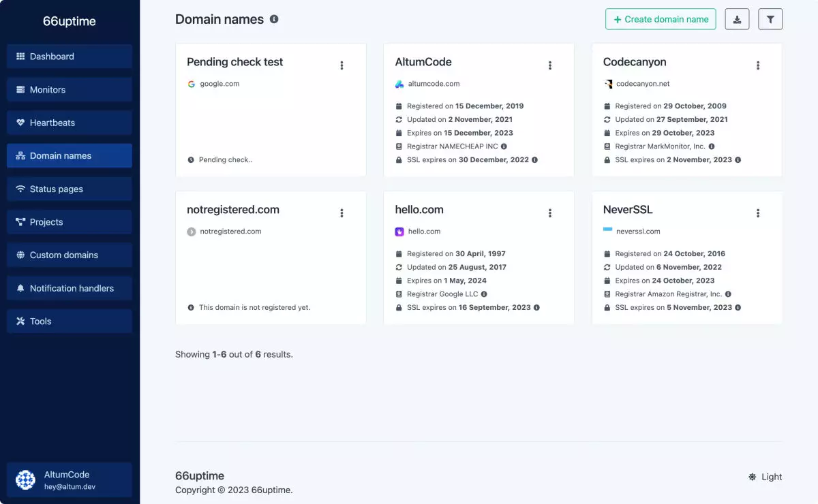Viewport: 818px width, 504px height.
Task: Click info icon beside Domain names heading
Action: point(274,19)
